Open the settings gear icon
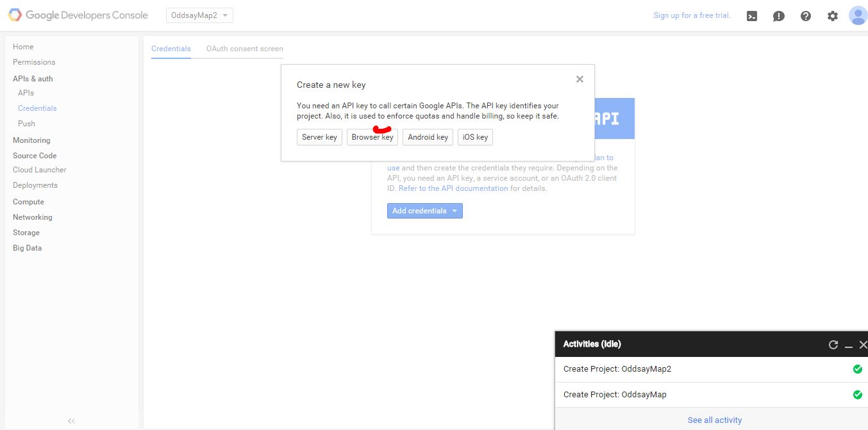 tap(832, 15)
